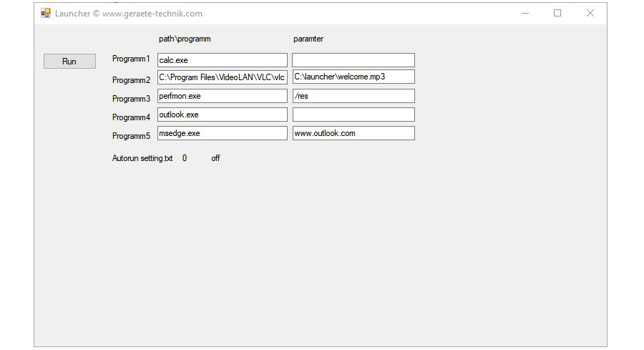
Task: Click the Autorun setting.txt label
Action: (x=142, y=158)
